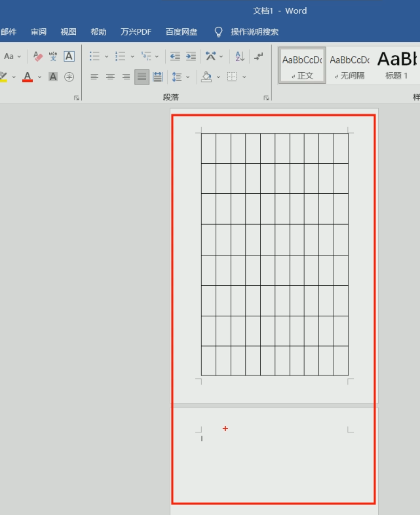The image size is (420, 515).
Task: Toggle Character Shading gray A icon
Action: click(x=53, y=77)
